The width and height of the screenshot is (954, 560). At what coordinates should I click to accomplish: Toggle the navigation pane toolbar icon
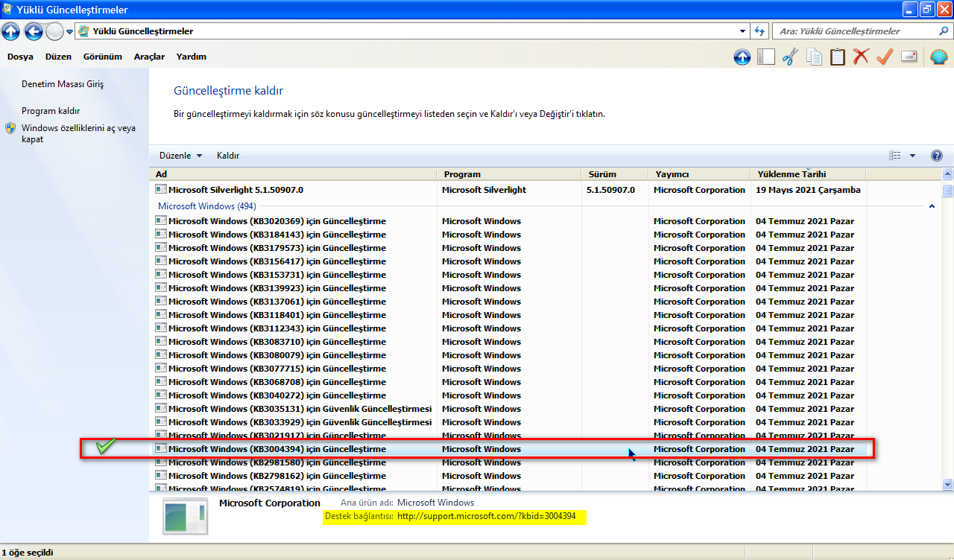point(766,57)
